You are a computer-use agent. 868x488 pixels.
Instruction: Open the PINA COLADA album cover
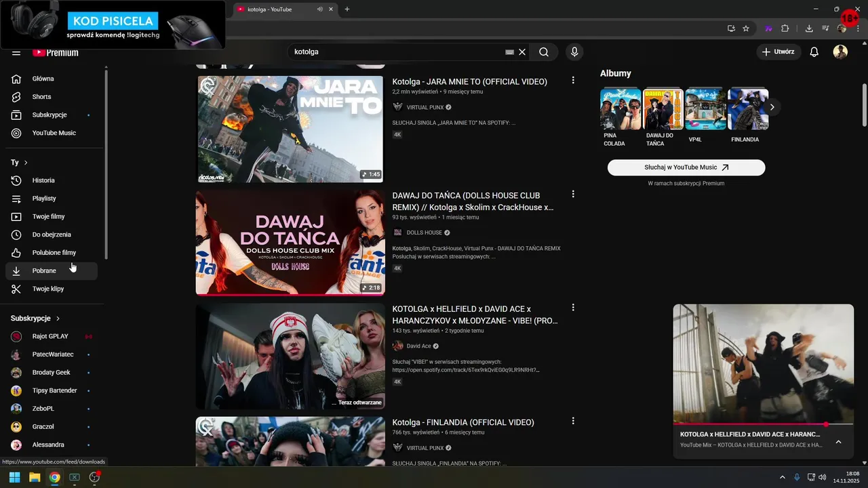click(x=620, y=109)
